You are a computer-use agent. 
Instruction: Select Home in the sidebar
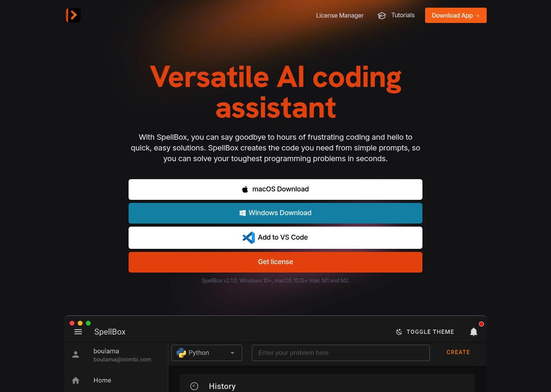coord(102,380)
